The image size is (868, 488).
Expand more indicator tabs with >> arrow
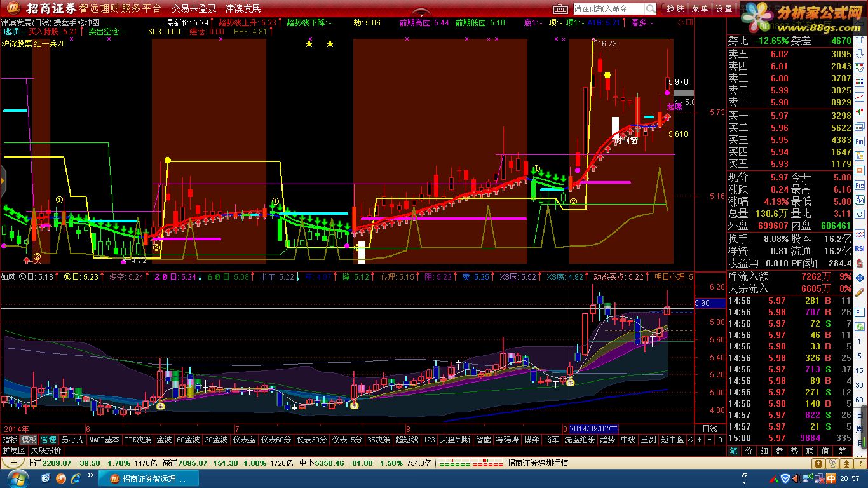(x=691, y=439)
